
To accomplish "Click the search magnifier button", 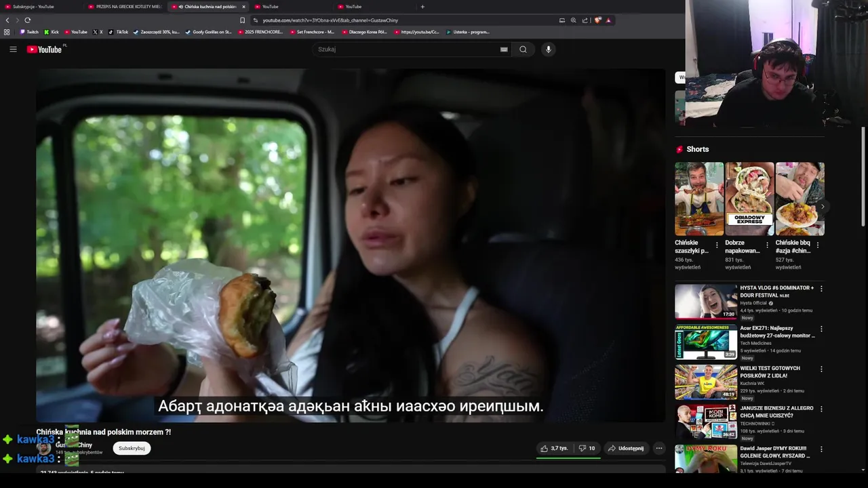I will (x=523, y=49).
